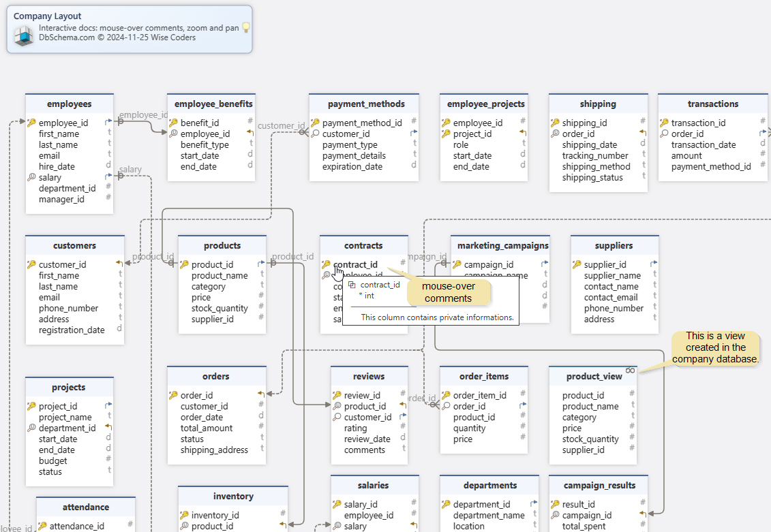Click the key icon beside transaction_id in transactions
771x532 pixels.
click(x=664, y=123)
